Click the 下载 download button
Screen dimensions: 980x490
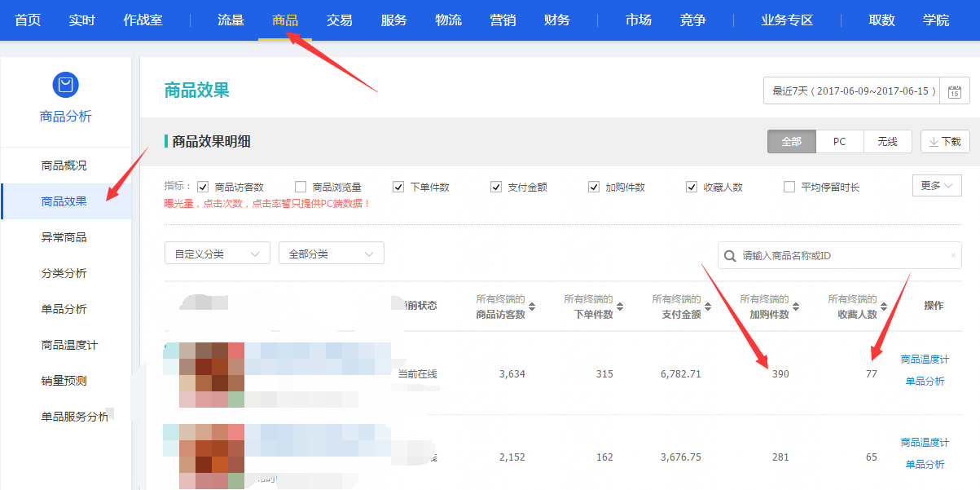(x=945, y=141)
